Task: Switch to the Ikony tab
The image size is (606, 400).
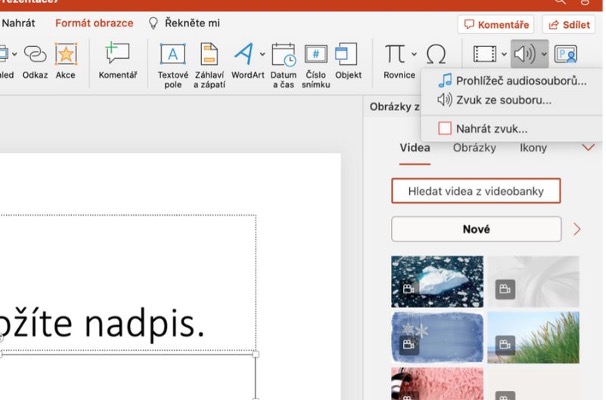Action: (x=533, y=148)
